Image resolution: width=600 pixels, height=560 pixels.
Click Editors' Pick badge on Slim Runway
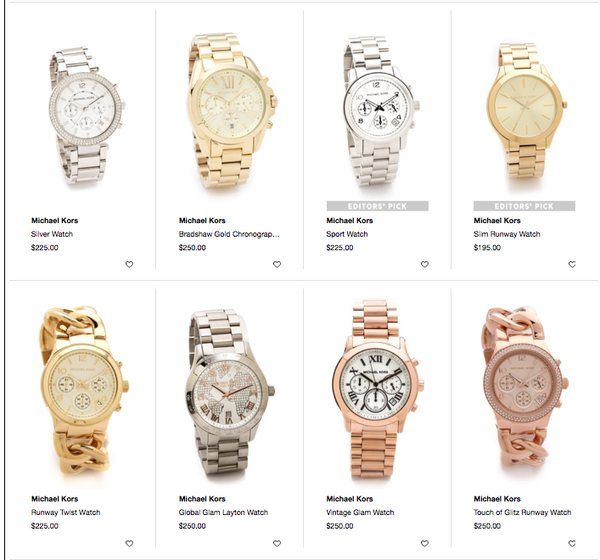[524, 206]
